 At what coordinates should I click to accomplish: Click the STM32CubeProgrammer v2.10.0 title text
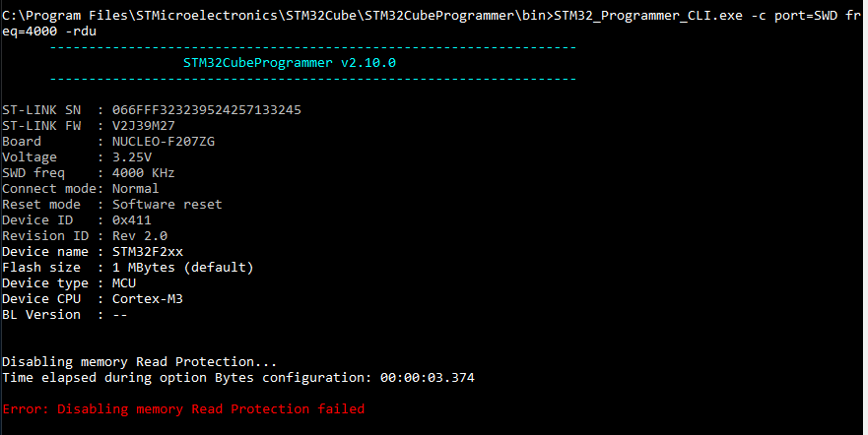click(x=290, y=63)
